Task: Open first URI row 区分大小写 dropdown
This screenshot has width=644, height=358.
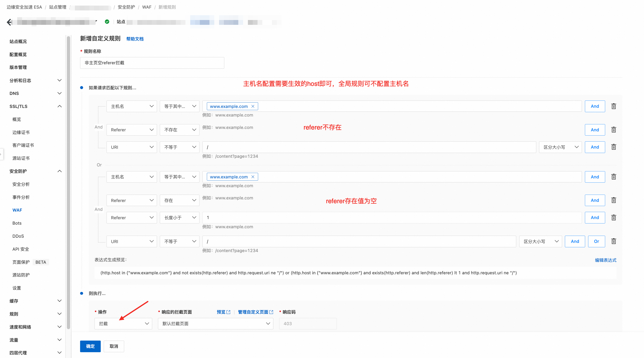Action: (x=560, y=147)
